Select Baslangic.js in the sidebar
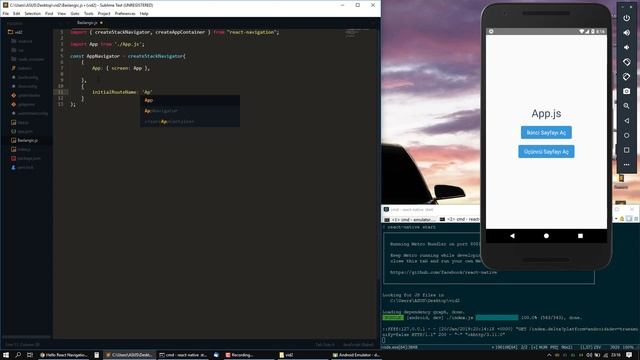Screen dimensions: 640x360 [27, 140]
